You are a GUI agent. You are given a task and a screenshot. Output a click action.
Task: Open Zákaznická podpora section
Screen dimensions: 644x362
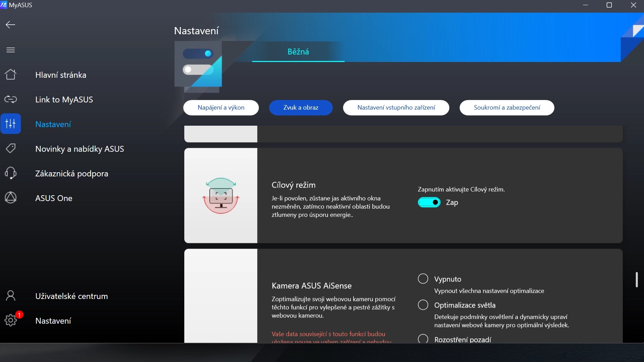coord(72,174)
